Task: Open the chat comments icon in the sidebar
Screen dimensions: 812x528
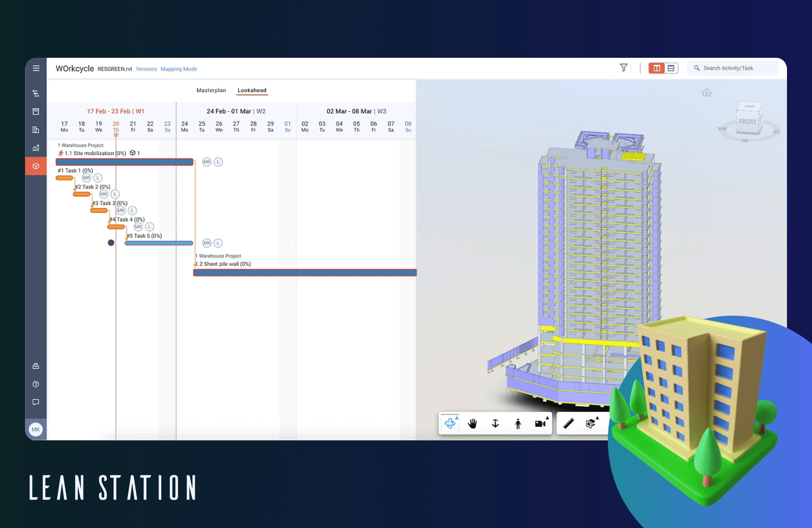Action: coord(36,402)
